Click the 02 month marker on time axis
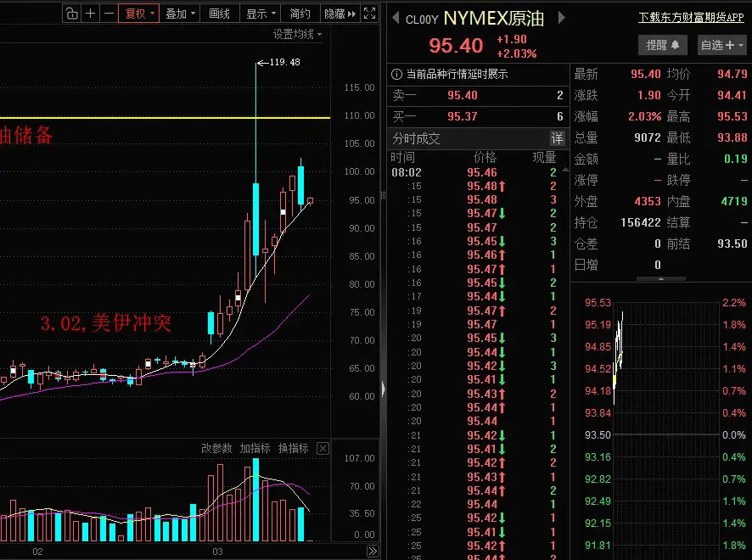Viewport: 752px width, 560px height. click(x=37, y=552)
